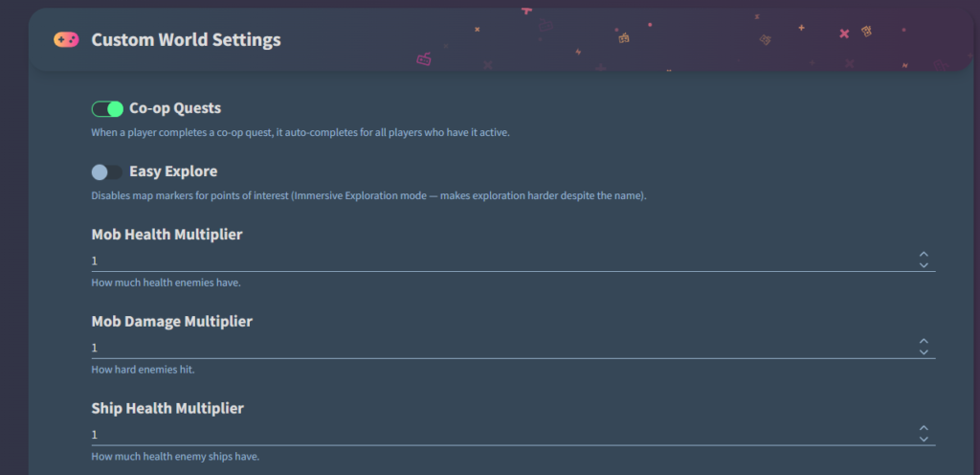The height and width of the screenshot is (475, 980).
Task: Raise Ship Health Multiplier with up arrow
Action: click(924, 429)
